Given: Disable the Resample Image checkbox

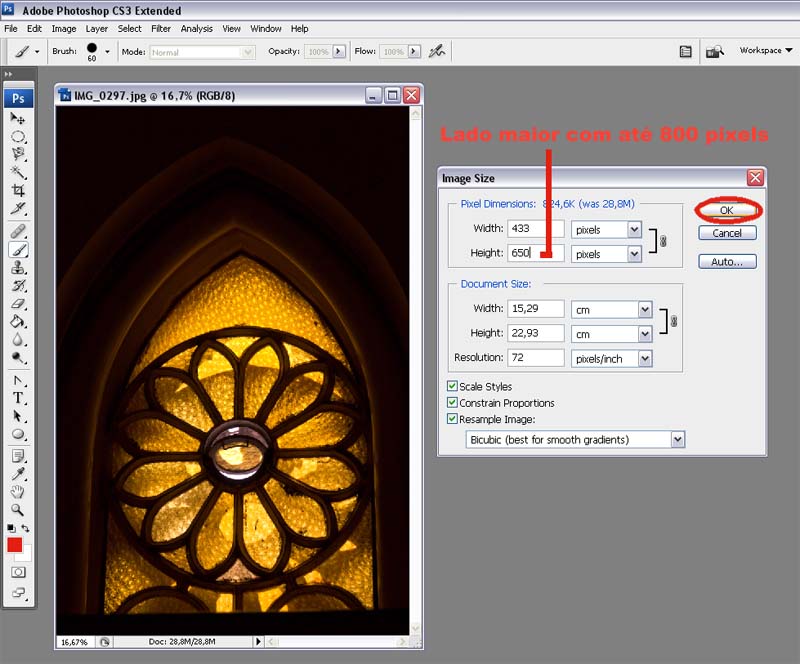Looking at the screenshot, I should click(x=453, y=419).
